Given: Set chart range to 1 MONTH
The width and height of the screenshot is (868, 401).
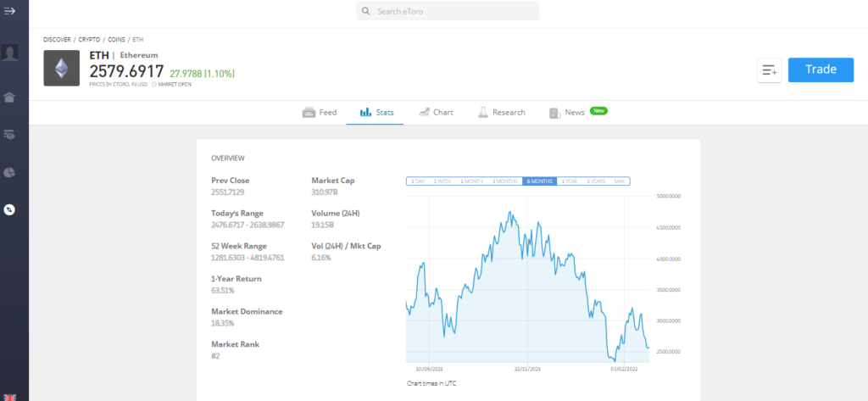Looking at the screenshot, I should (471, 181).
